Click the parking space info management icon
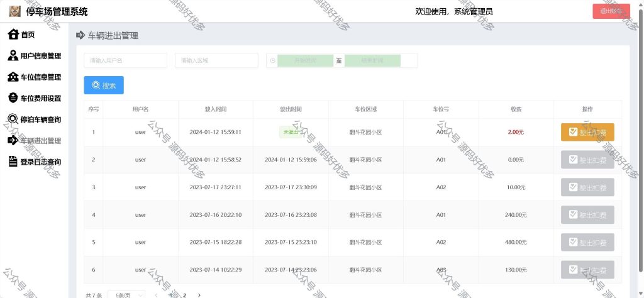This screenshot has width=644, height=298. click(x=13, y=77)
